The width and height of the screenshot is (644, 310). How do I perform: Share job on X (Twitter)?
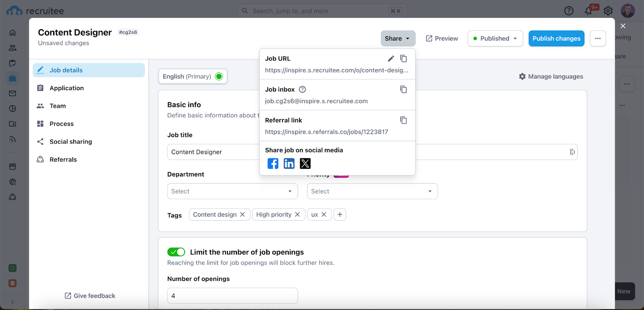[x=305, y=164]
